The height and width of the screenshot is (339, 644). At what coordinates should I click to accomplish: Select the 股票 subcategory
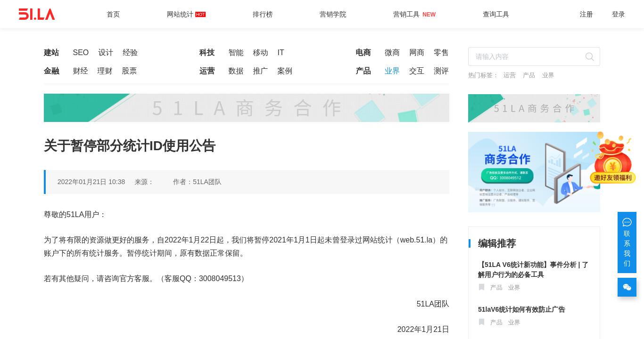point(130,71)
